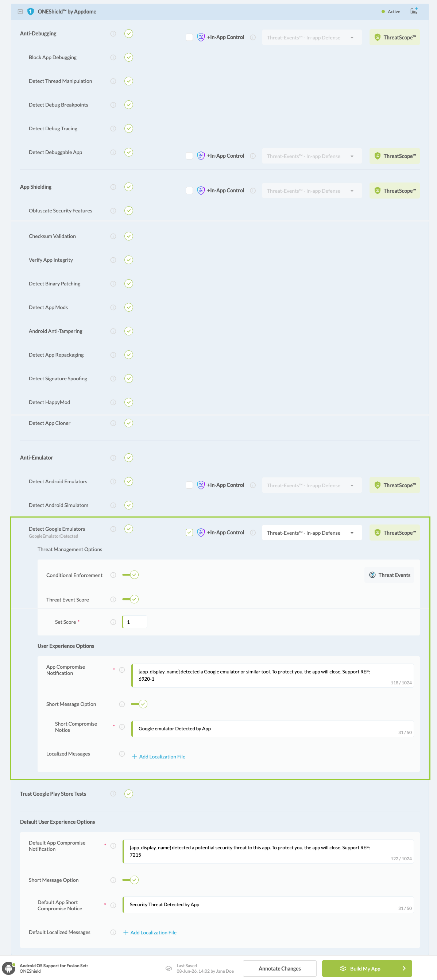
Task: Open info icon for Detect Google Emulators
Action: 113,529
